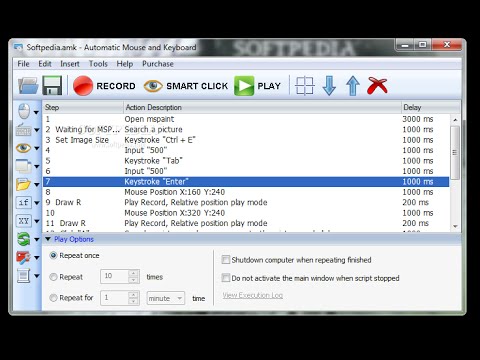Select step 2 'Search a picture'
This screenshot has height=360, width=480.
[246, 129]
